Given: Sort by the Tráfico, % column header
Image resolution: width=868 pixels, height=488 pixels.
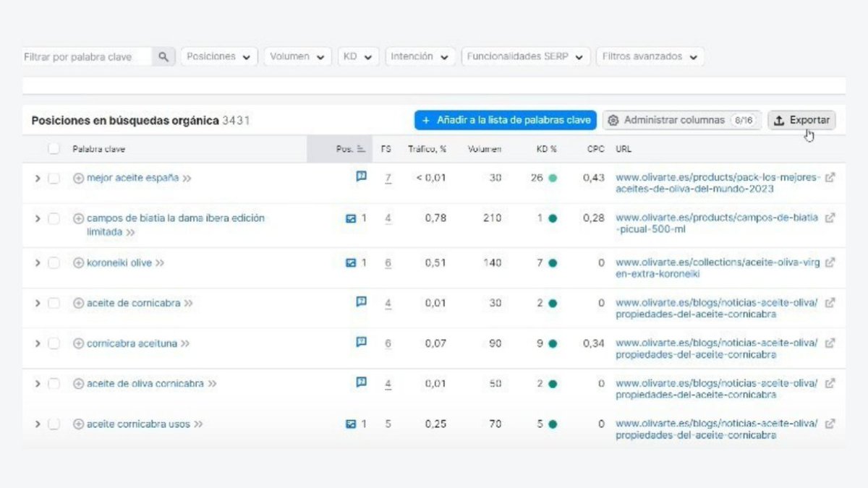Looking at the screenshot, I should [x=427, y=149].
